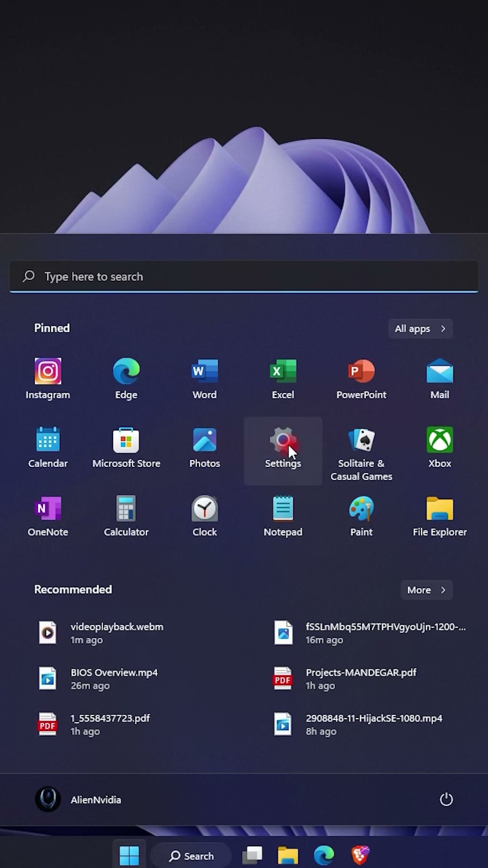Expand the All apps list

(420, 329)
